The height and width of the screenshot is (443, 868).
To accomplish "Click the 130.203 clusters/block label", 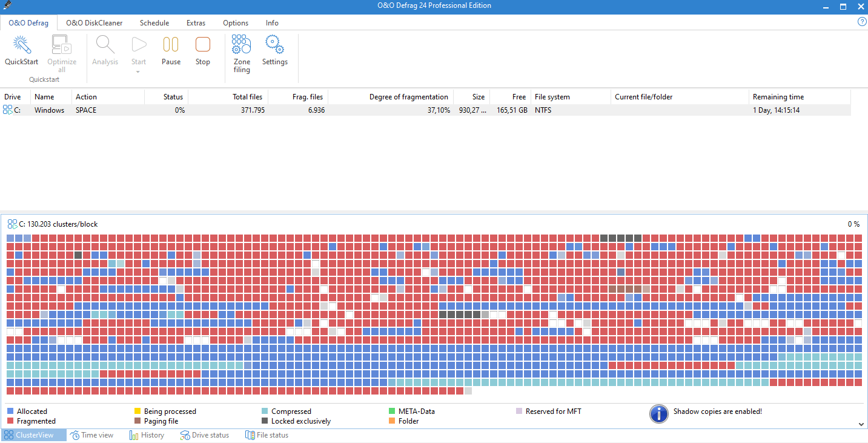I will point(62,224).
